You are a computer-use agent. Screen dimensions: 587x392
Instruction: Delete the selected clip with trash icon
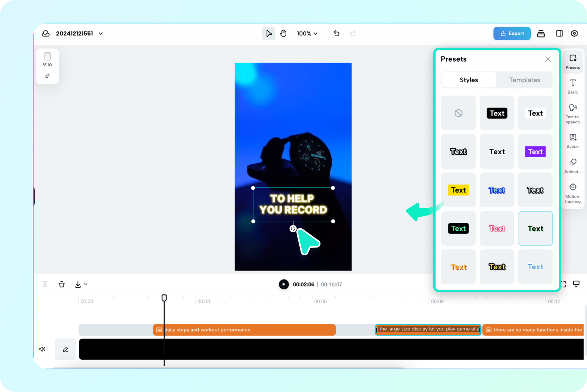click(x=62, y=284)
